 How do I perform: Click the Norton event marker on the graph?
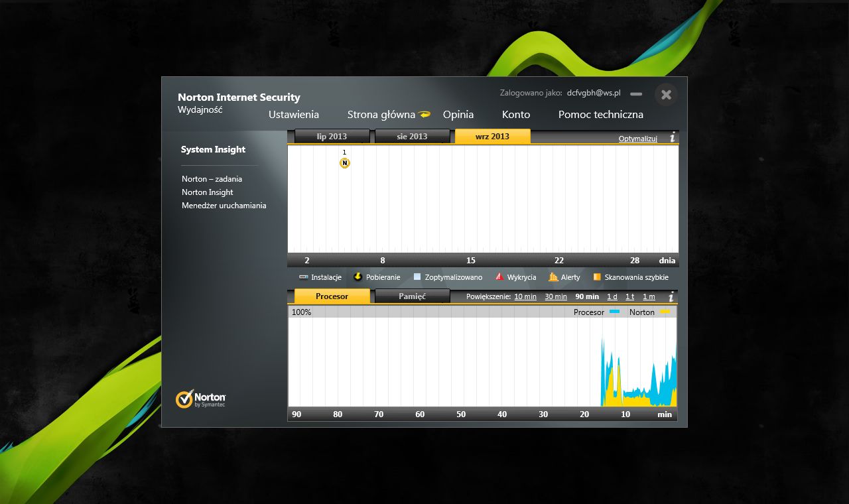[344, 163]
